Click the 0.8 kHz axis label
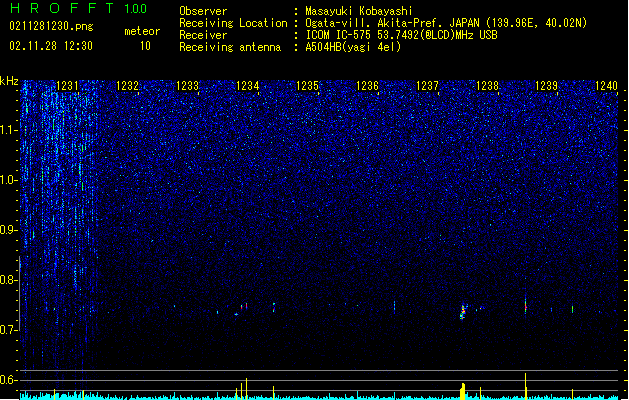This screenshot has height=400, width=629. click(x=9, y=280)
